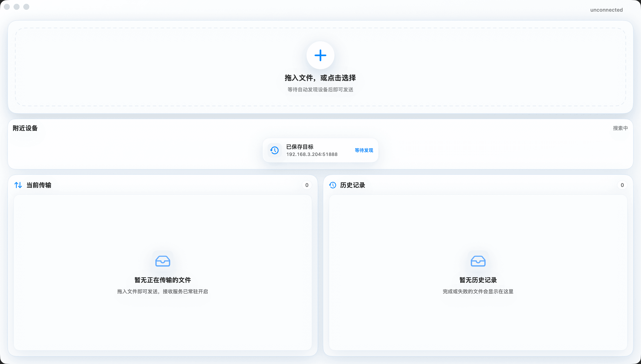641x364 pixels.
Task: Click 暂无正在传输的文件 message
Action: (163, 280)
